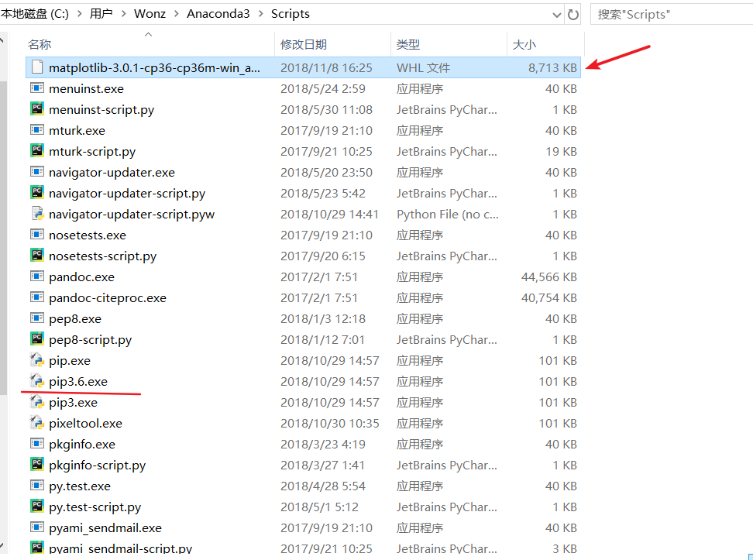The height and width of the screenshot is (560, 753).
Task: Click the Scripts breadcrumb segment
Action: click(x=290, y=14)
